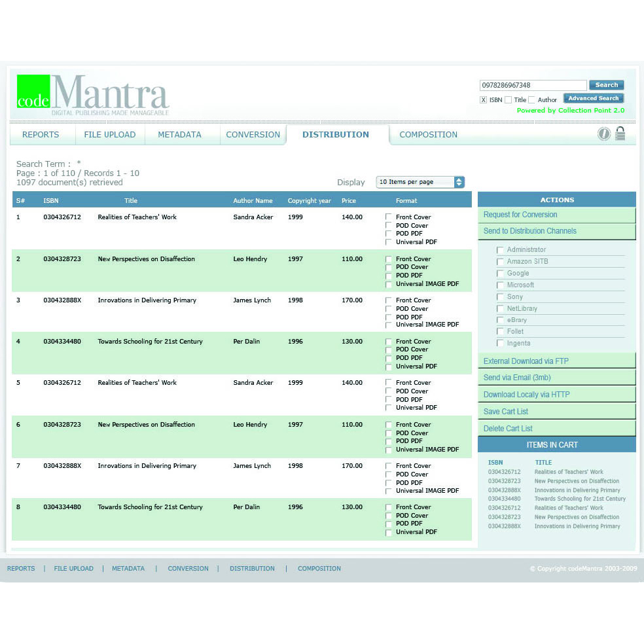The width and height of the screenshot is (644, 644).
Task: Click Request for Conversion
Action: (556, 215)
